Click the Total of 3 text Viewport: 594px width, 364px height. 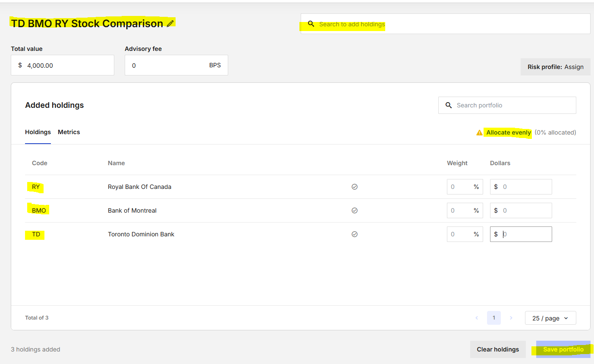click(37, 318)
